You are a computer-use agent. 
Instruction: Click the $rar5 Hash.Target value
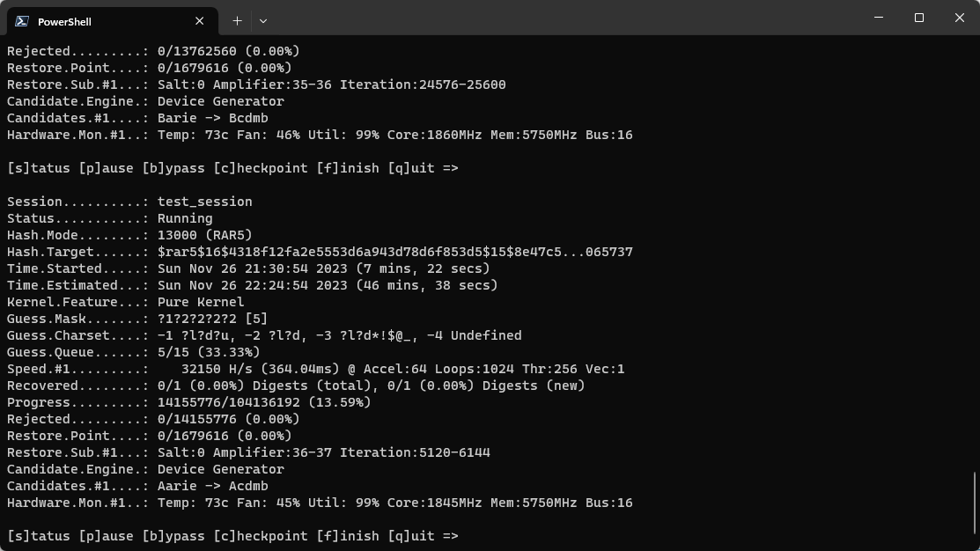click(394, 252)
